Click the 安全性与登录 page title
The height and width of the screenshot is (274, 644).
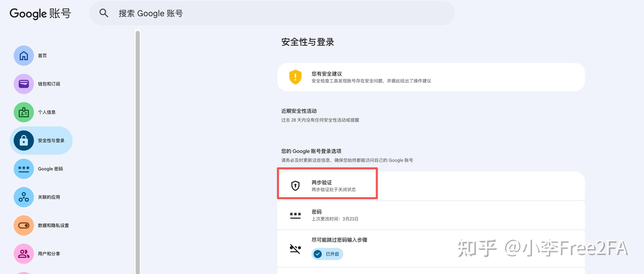pyautogui.click(x=308, y=42)
